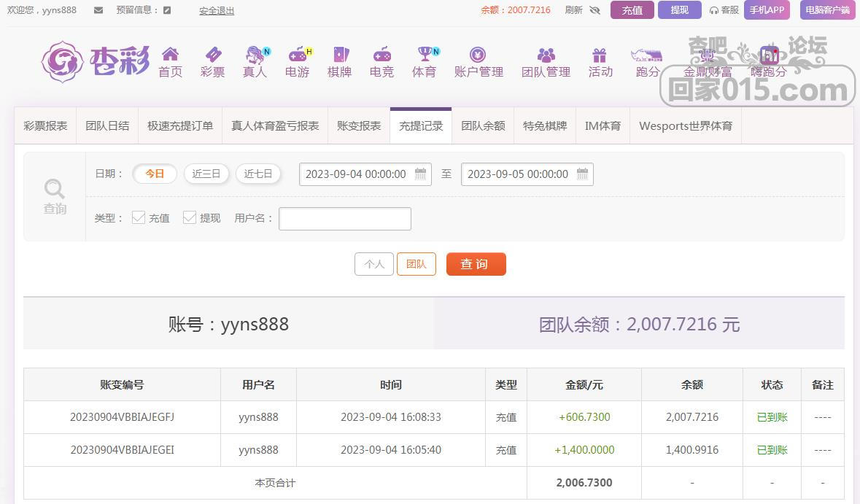Click the 首页 home icon
This screenshot has width=860, height=504.
[x=170, y=55]
